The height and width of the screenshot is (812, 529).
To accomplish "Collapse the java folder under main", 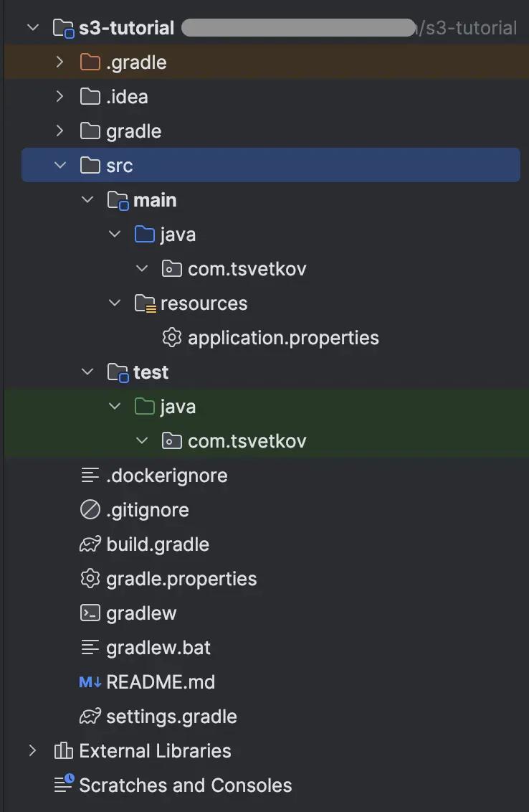I will [115, 234].
